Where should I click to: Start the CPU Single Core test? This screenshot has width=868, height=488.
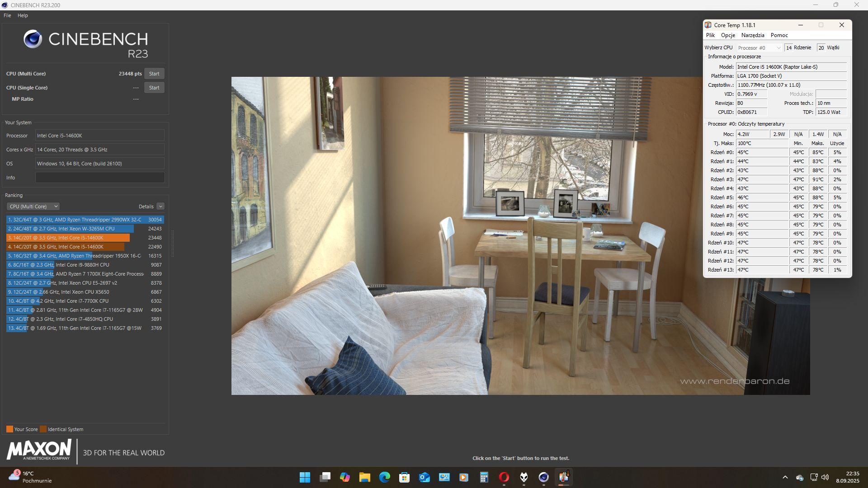click(x=154, y=88)
